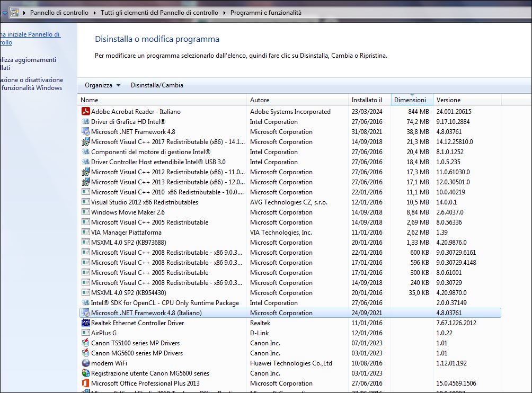This screenshot has height=393, width=532.
Task: Click version 24.001.20615
Action: (454, 112)
